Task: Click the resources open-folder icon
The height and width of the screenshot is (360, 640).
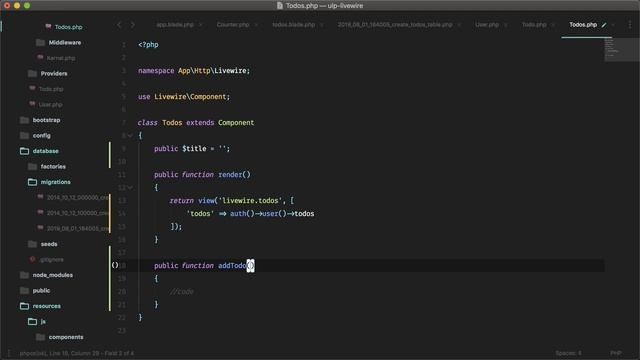Action: pos(24,306)
